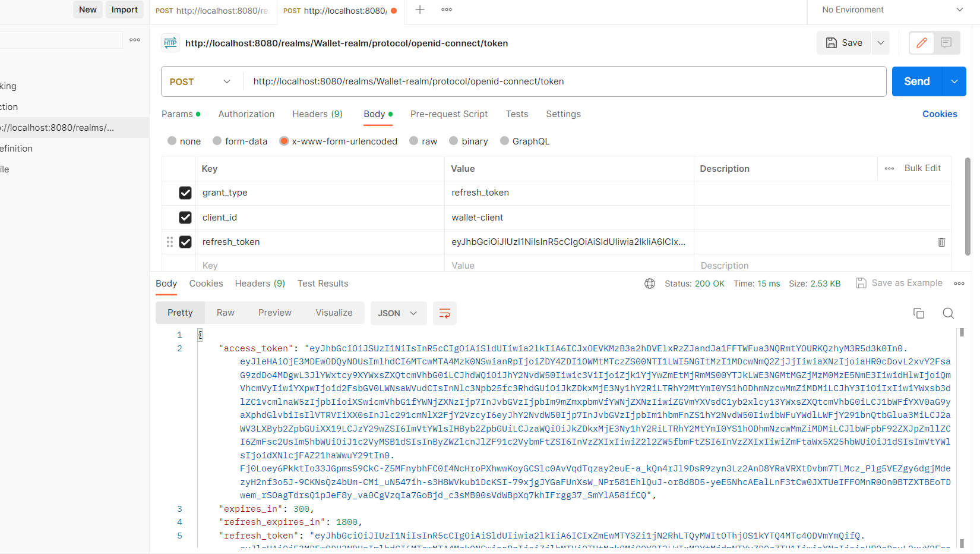Image resolution: width=980 pixels, height=554 pixels.
Task: Switch to response Headers (9) tab
Action: click(x=260, y=284)
